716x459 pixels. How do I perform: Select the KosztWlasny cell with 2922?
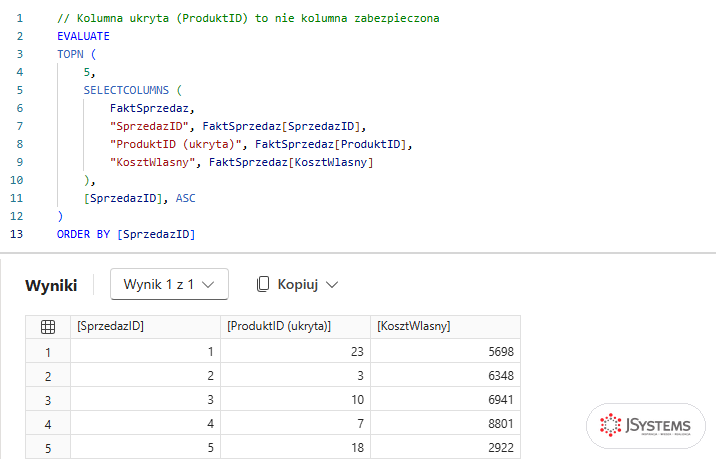tap(445, 447)
